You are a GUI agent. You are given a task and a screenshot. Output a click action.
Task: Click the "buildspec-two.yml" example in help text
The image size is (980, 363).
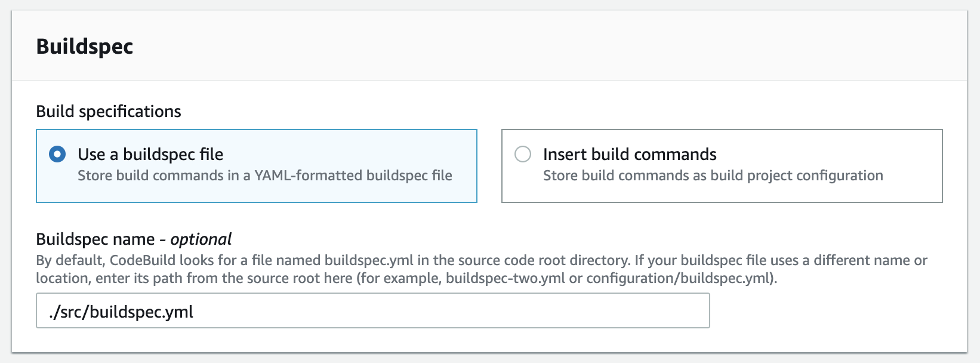pyautogui.click(x=505, y=278)
